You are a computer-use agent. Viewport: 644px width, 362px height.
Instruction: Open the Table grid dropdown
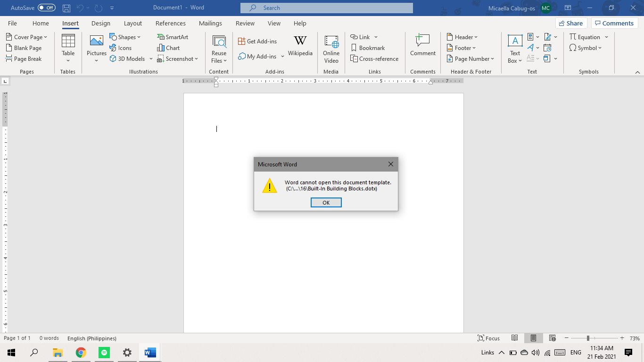click(x=68, y=49)
